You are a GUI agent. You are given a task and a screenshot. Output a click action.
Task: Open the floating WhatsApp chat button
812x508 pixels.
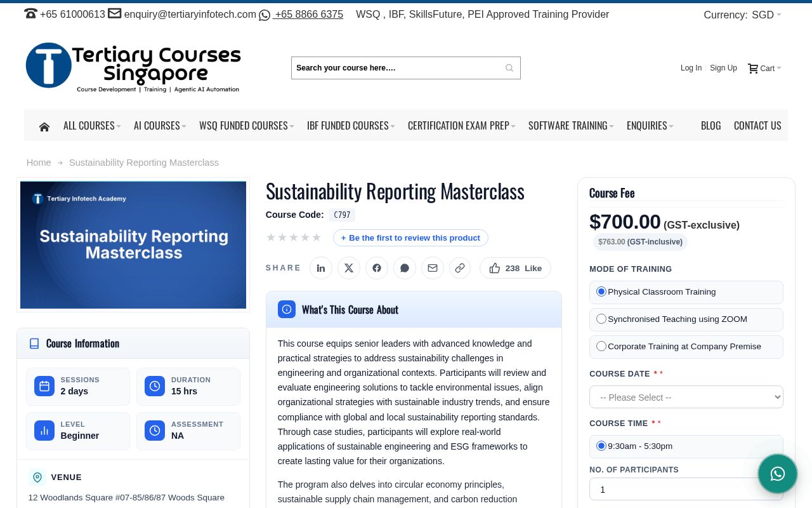point(778,474)
